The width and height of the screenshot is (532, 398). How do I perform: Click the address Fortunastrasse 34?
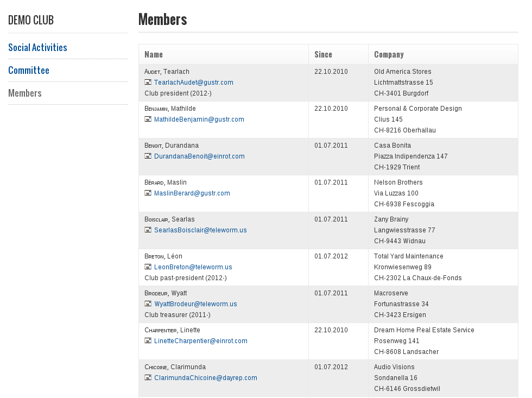[401, 304]
